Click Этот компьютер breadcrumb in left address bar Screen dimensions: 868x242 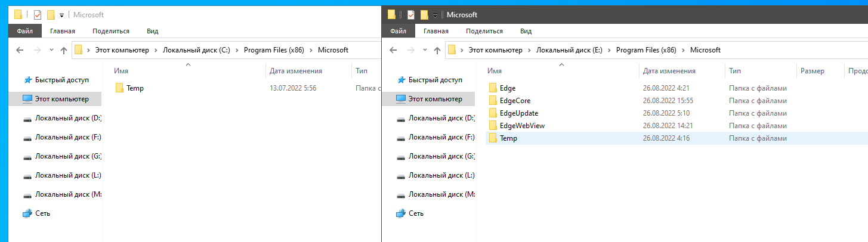[x=123, y=50]
